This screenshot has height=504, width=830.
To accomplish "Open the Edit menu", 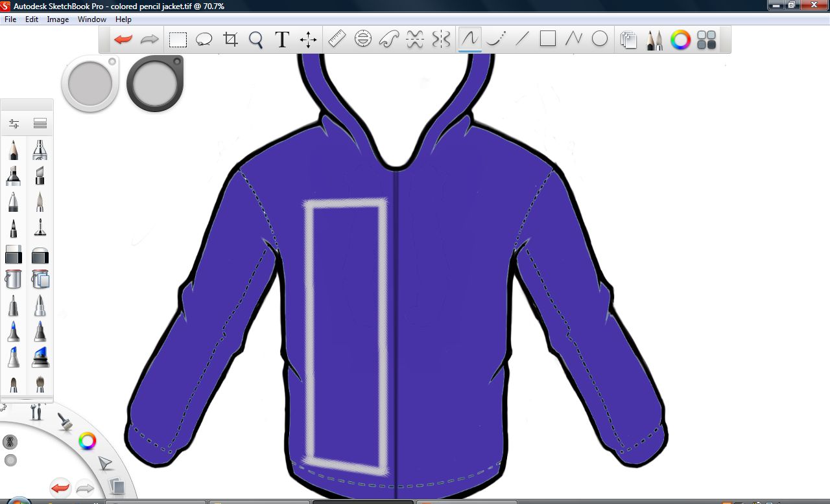I will [x=32, y=19].
